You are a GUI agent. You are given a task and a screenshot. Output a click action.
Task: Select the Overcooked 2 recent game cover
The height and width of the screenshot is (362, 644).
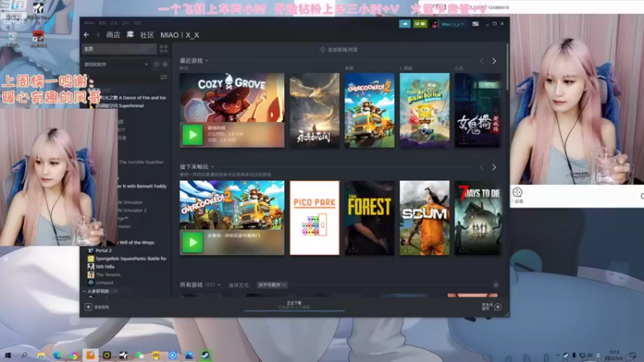(x=369, y=110)
